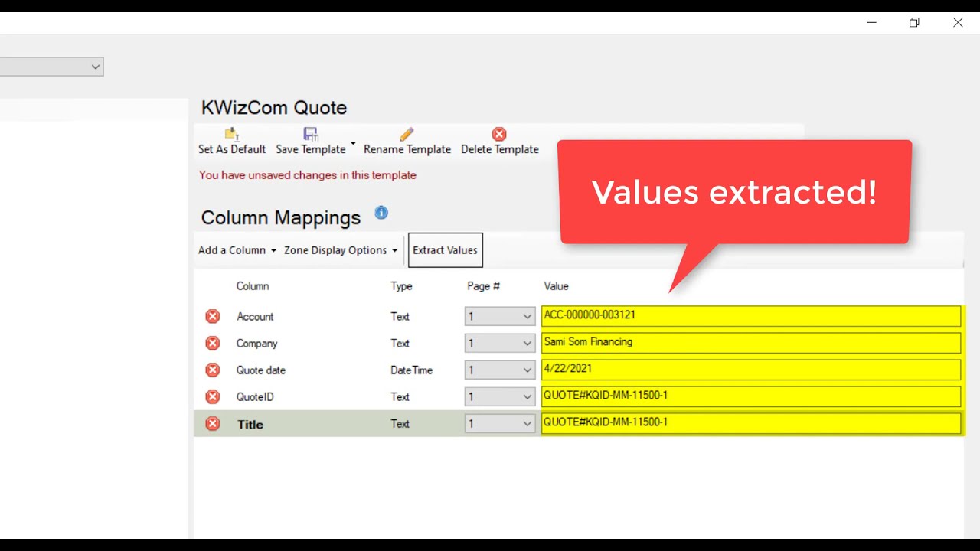This screenshot has width=980, height=551.
Task: Open Page # dropdown for Title row
Action: (499, 423)
